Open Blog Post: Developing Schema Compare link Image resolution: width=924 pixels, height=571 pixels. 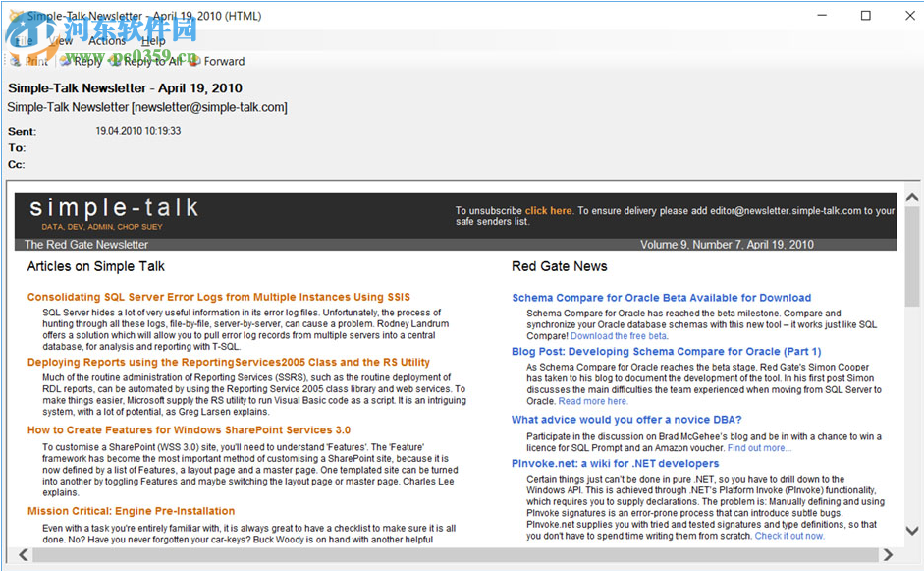pos(666,351)
